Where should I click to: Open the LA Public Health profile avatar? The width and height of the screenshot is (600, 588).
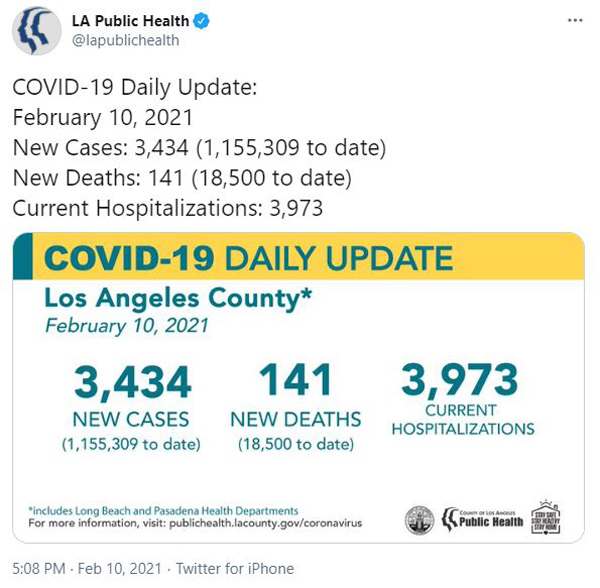(36, 31)
